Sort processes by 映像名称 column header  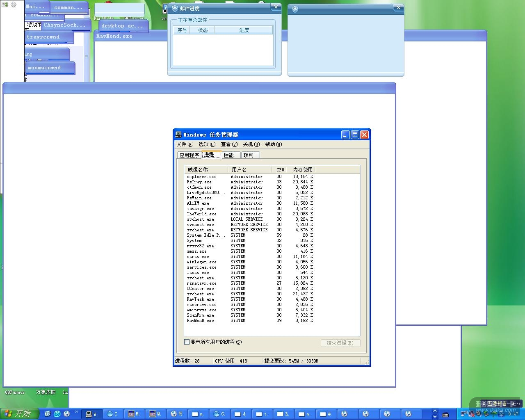206,169
